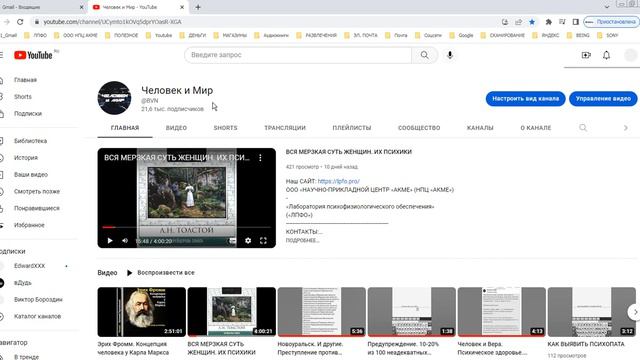Switch to the ВИДЕО tab
The image size is (640, 360).
[176, 128]
